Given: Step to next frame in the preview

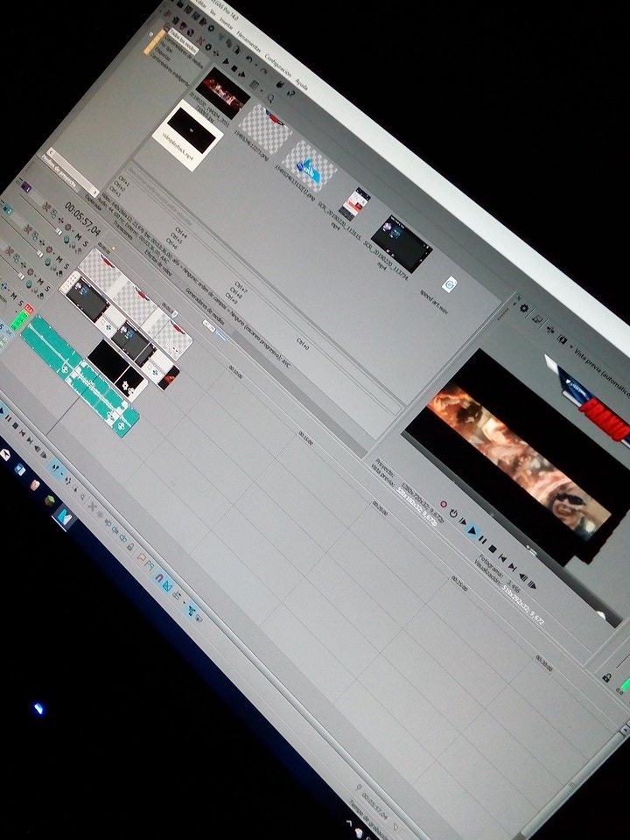Looking at the screenshot, I should (x=531, y=584).
